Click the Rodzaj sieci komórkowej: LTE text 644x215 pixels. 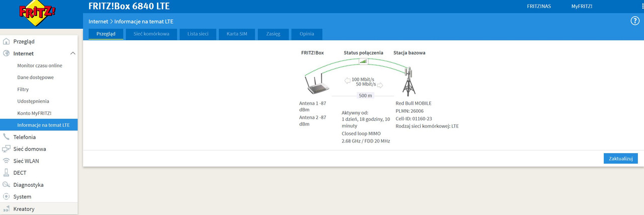427,126
